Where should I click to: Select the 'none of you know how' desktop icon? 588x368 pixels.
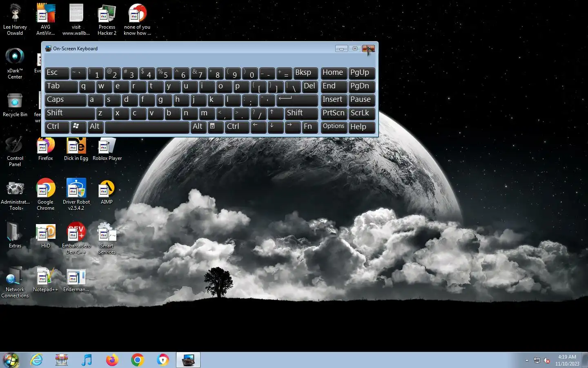[x=138, y=19]
